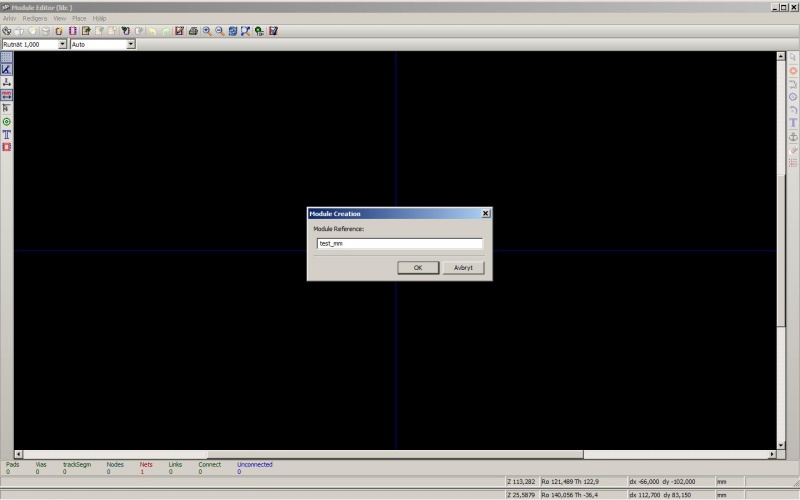This screenshot has height=500, width=800.
Task: Click the zoom out magnifier icon
Action: click(x=219, y=31)
